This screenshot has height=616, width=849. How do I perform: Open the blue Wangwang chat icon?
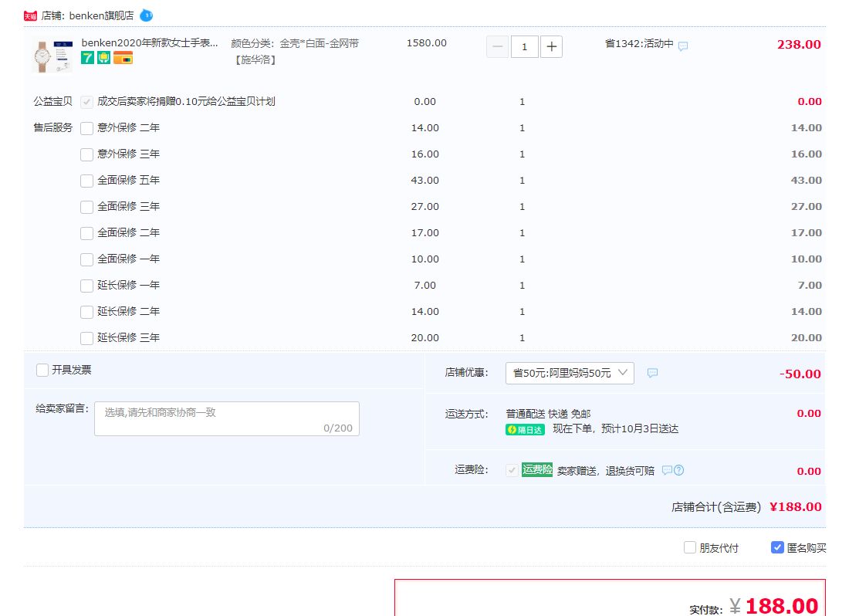click(x=146, y=15)
